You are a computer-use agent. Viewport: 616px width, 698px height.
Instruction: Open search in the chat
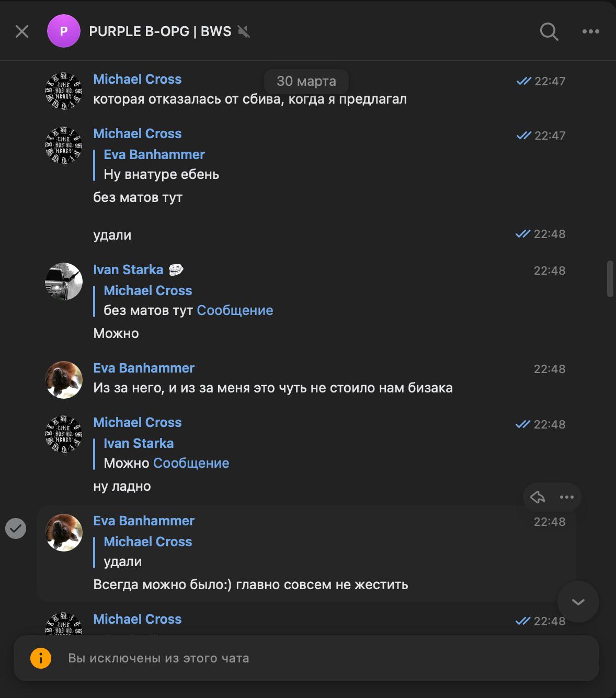pyautogui.click(x=549, y=31)
